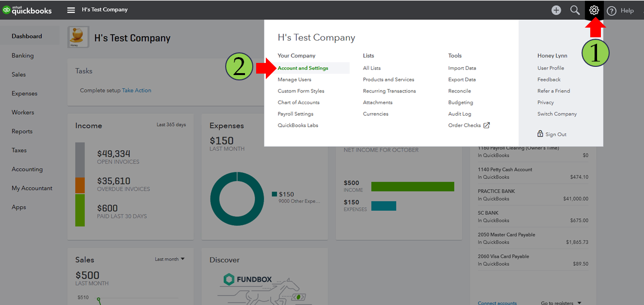This screenshot has width=644, height=305.
Task: Open Workers in sidebar
Action: tap(23, 112)
